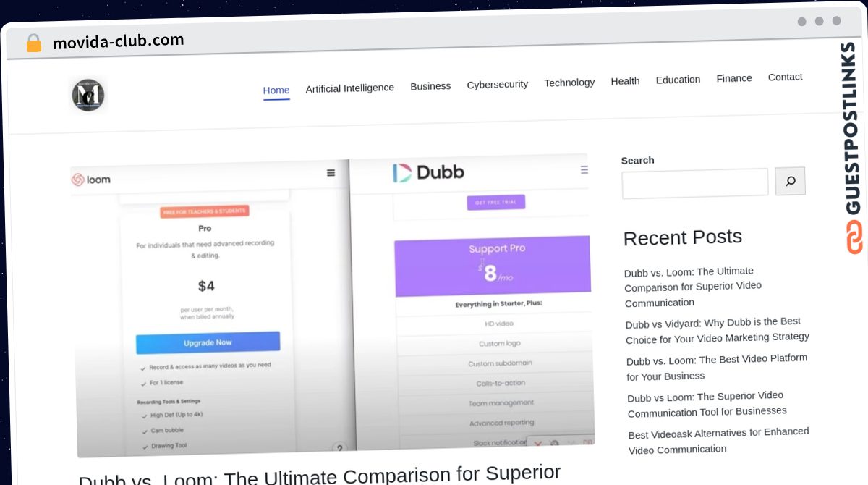Click the Movida Club site logo

[x=88, y=95]
